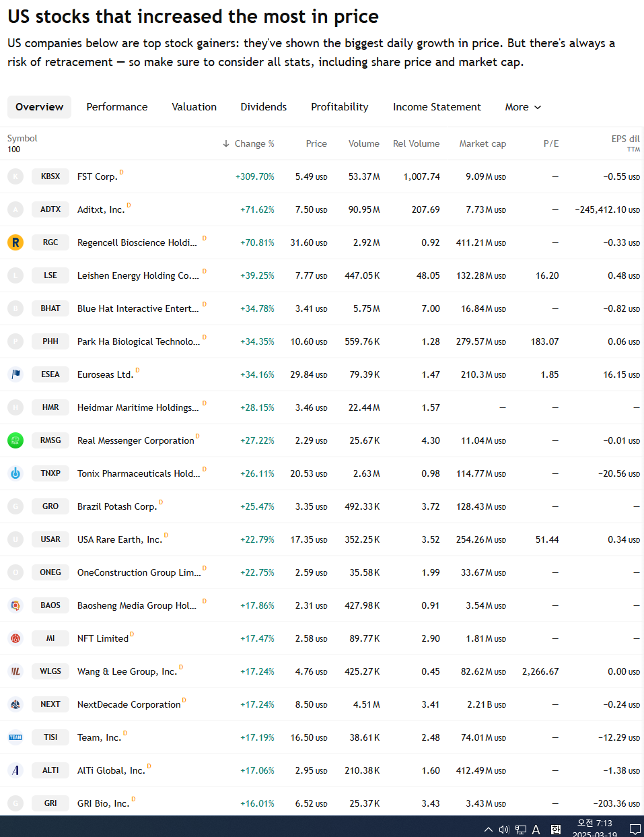Open the Heidmar Maritime Holdings link
This screenshot has height=837, width=644.
(x=138, y=407)
